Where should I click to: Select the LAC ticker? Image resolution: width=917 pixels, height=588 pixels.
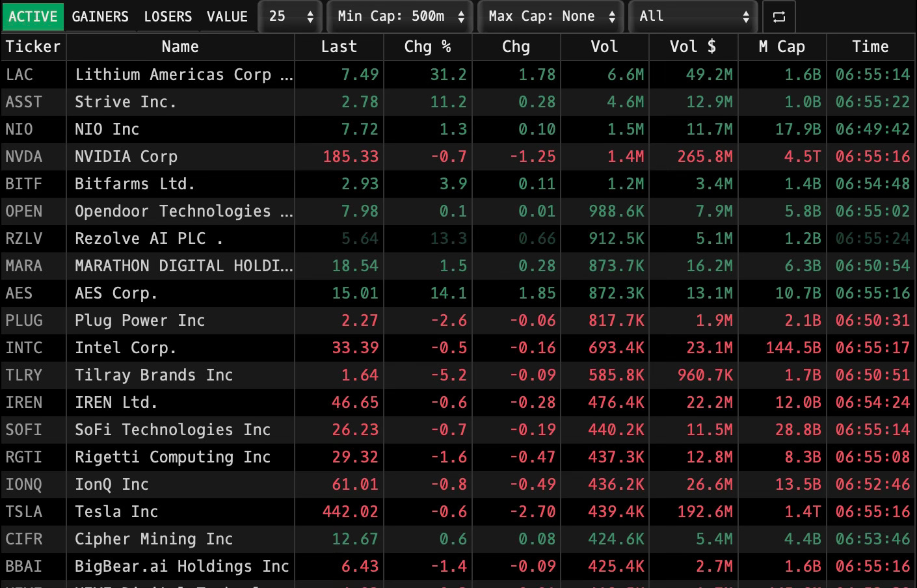click(x=20, y=75)
